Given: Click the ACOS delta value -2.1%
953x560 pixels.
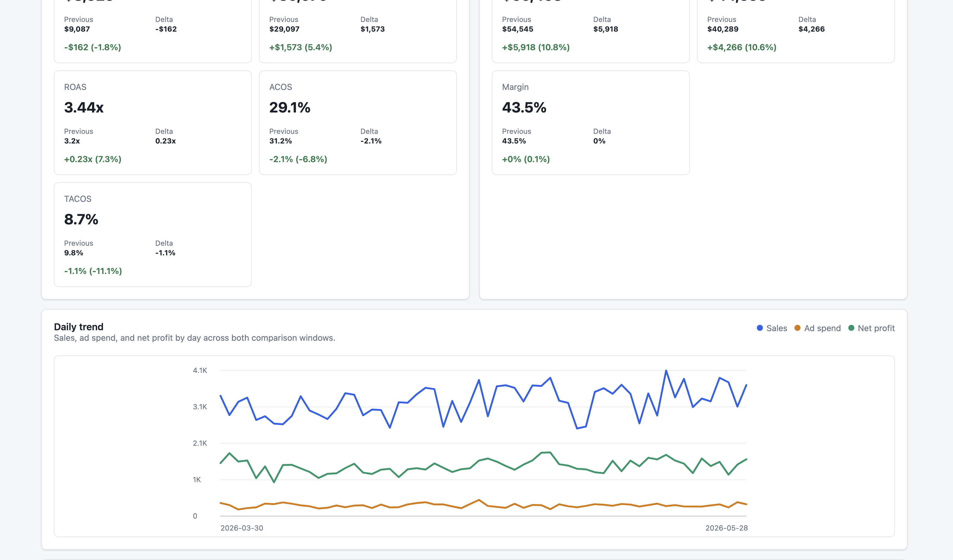Looking at the screenshot, I should tap(371, 141).
